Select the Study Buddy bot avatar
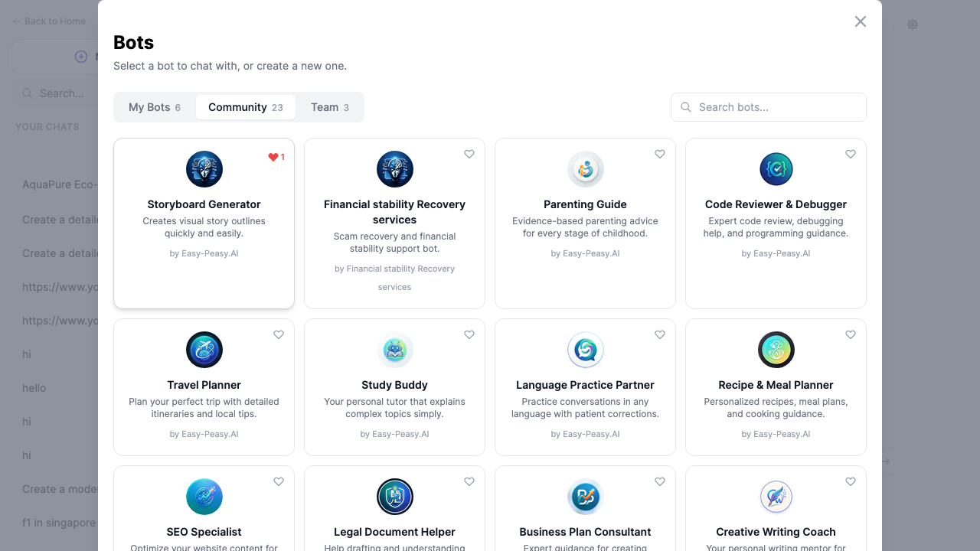This screenshot has width=980, height=551. pos(394,350)
